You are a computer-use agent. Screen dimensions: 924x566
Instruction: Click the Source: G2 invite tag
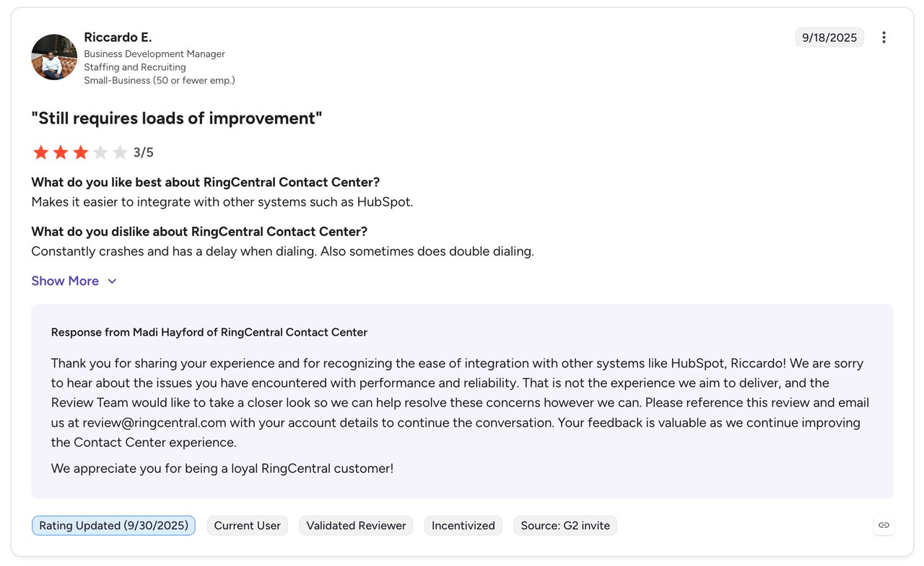[565, 526]
